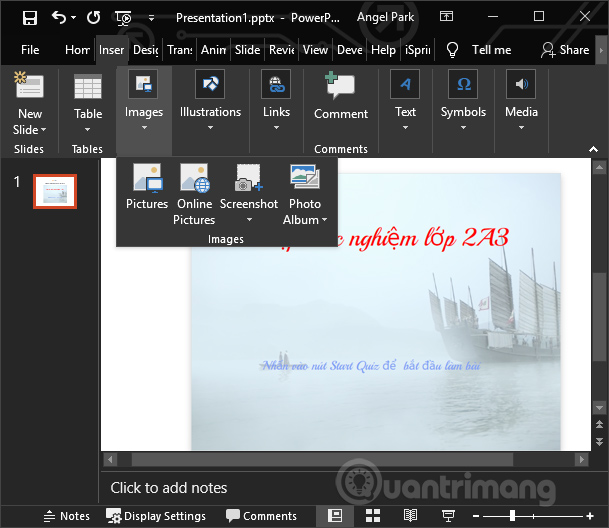The height and width of the screenshot is (528, 609).
Task: Open the Review tab
Action: click(x=281, y=50)
